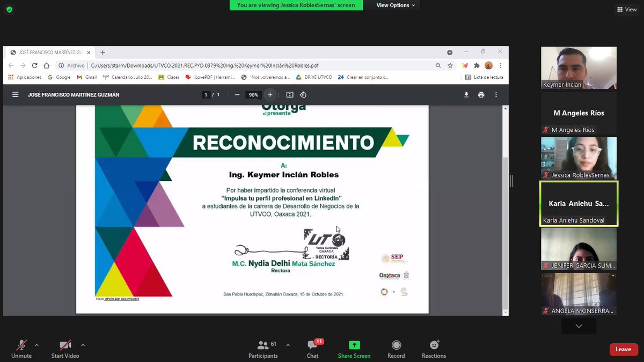
Task: Open the Aplicaciones apps shortcut
Action: (25, 77)
